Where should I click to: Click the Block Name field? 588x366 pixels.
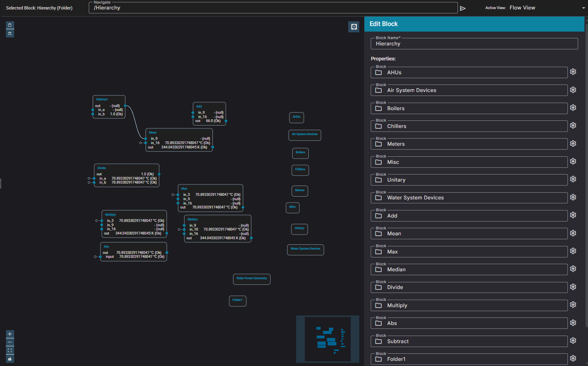(474, 44)
